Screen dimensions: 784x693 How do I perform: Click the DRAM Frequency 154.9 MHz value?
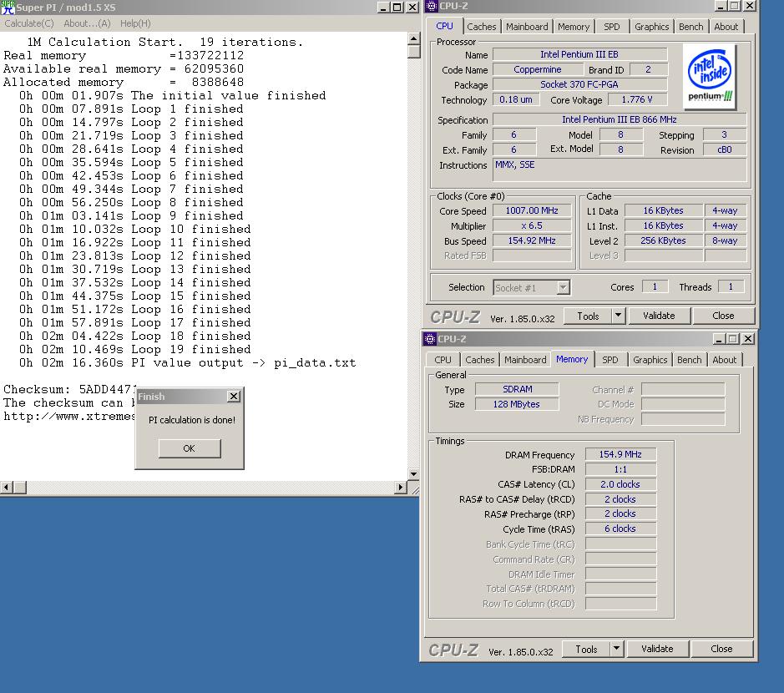point(620,454)
